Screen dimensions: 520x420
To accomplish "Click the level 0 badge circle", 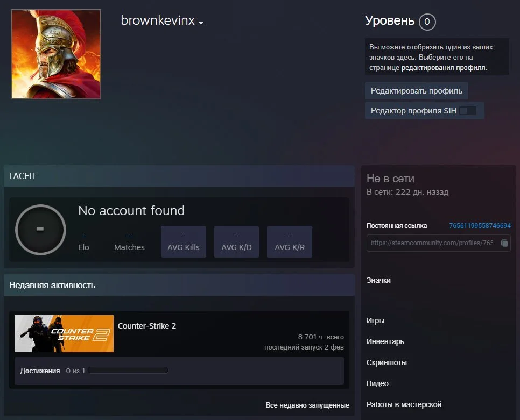I will [427, 22].
